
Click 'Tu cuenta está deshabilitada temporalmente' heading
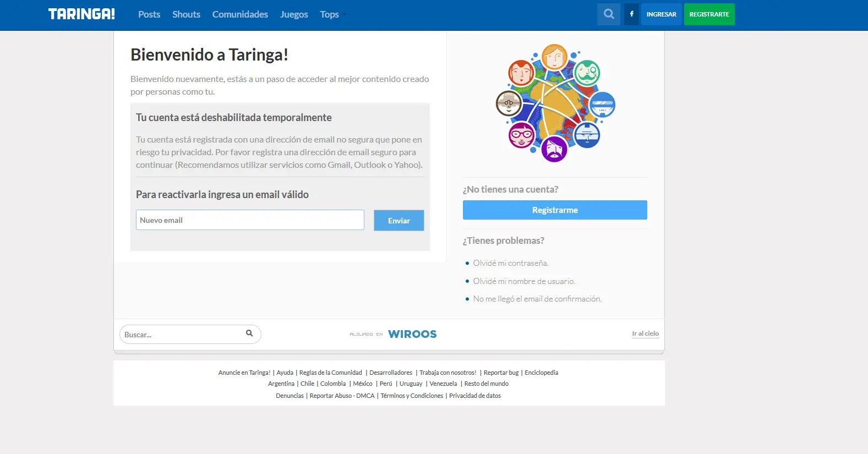234,117
